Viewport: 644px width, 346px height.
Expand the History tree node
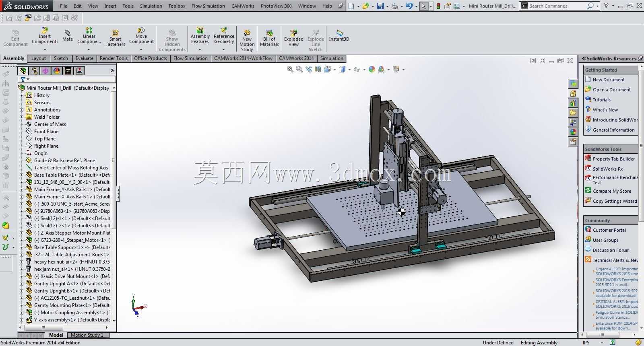click(x=22, y=95)
